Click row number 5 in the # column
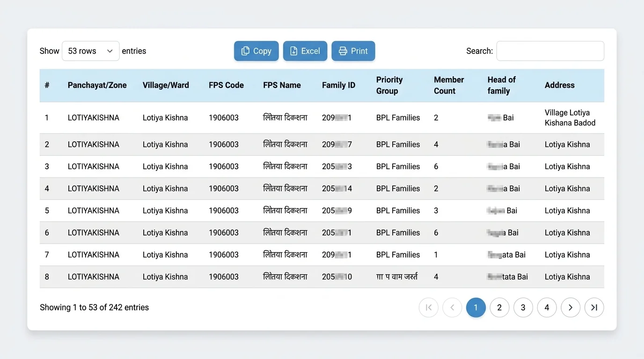This screenshot has height=359, width=644. 47,211
